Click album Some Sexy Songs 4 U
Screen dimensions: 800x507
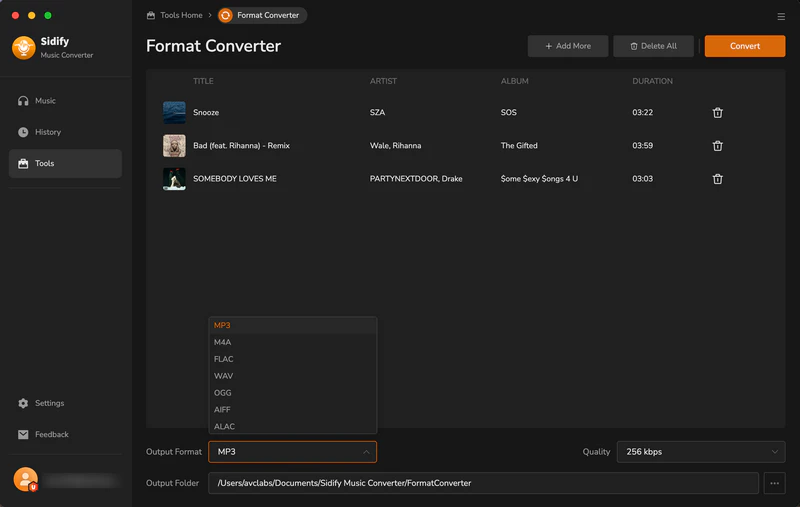coord(539,179)
